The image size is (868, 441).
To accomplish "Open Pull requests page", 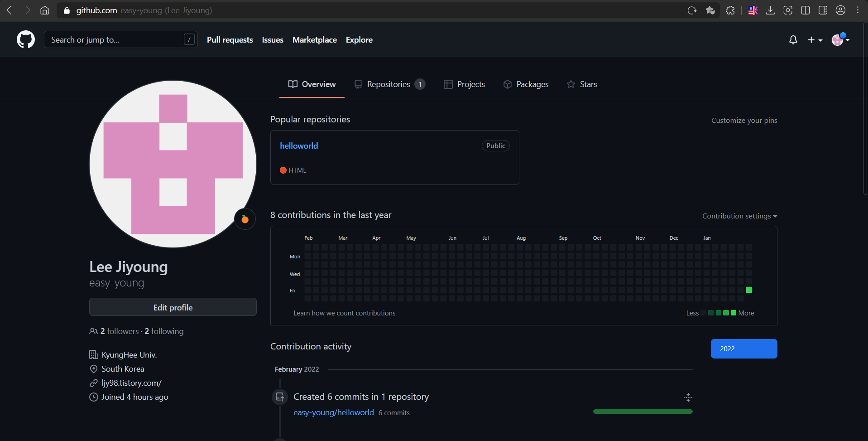I will point(230,40).
